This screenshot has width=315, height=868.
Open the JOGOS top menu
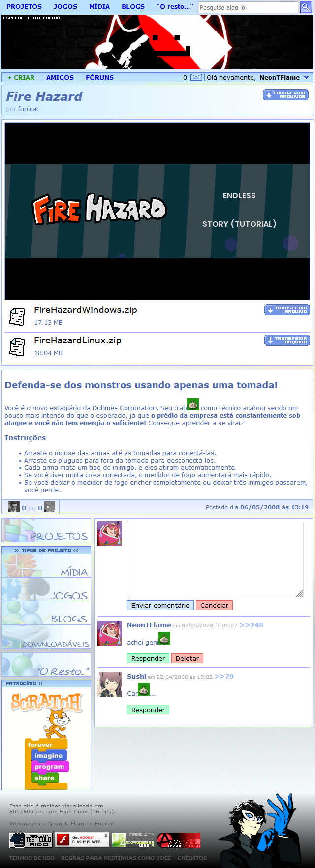[65, 6]
